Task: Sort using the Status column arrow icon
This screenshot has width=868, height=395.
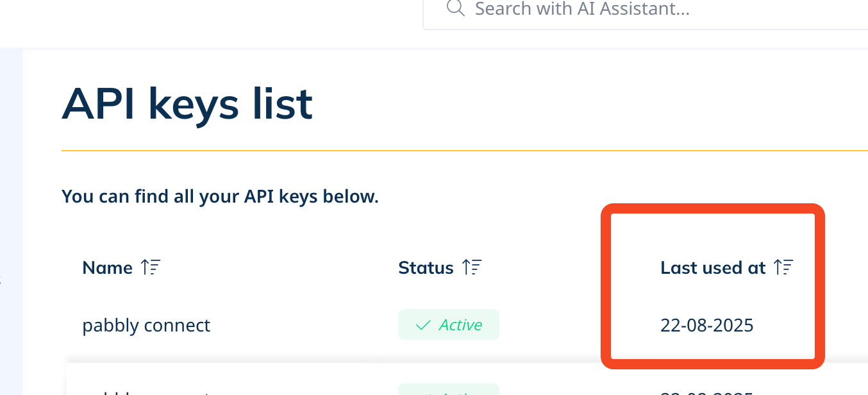Action: point(472,267)
